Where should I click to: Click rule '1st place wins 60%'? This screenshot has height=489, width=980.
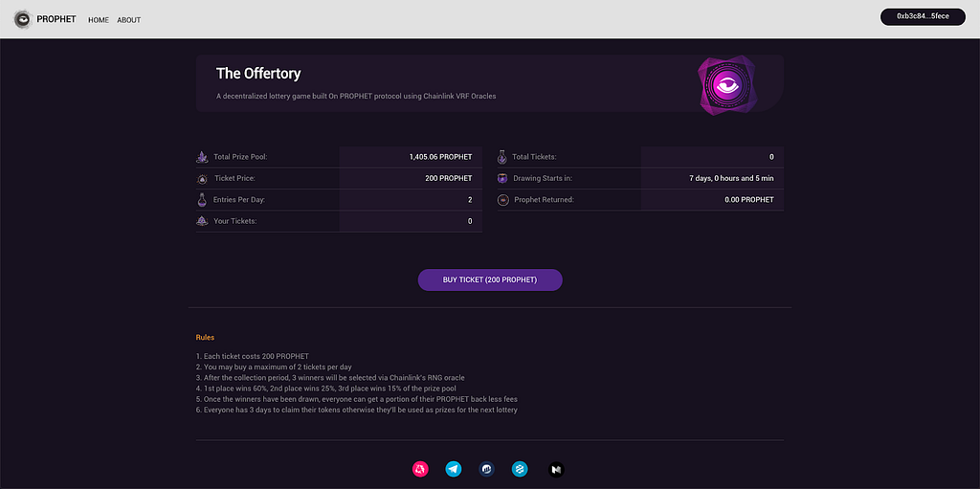(x=325, y=389)
